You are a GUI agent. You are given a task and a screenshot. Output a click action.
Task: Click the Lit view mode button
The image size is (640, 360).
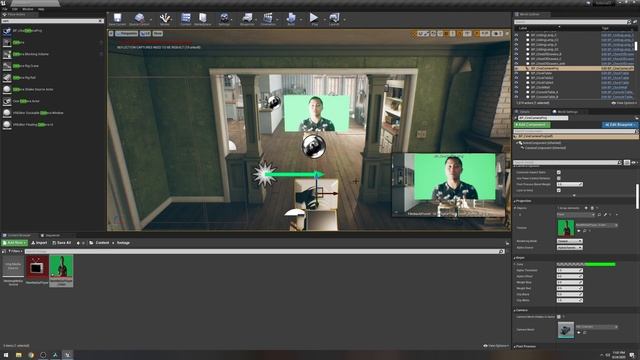[x=145, y=33]
